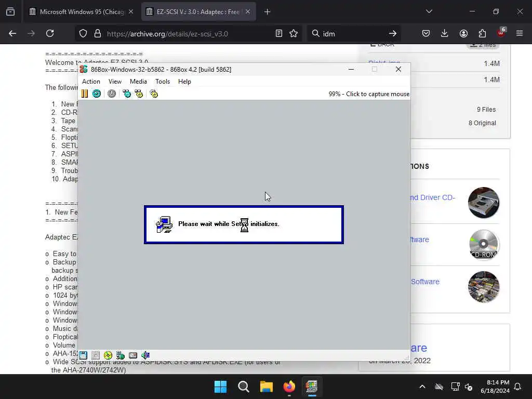This screenshot has height=399, width=532.
Task: Open the extensions puzzle icon
Action: (x=482, y=34)
